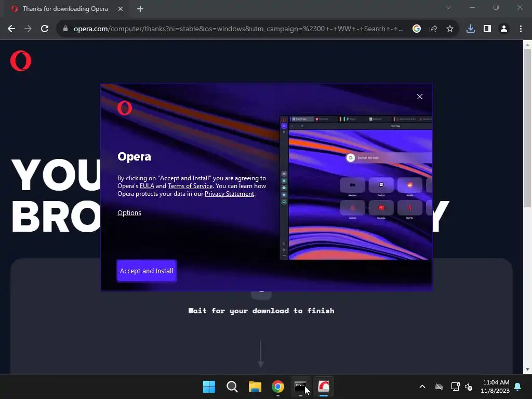This screenshot has height=399, width=532.
Task: Click 'Wait for your download to finish' text
Action: [x=261, y=311]
